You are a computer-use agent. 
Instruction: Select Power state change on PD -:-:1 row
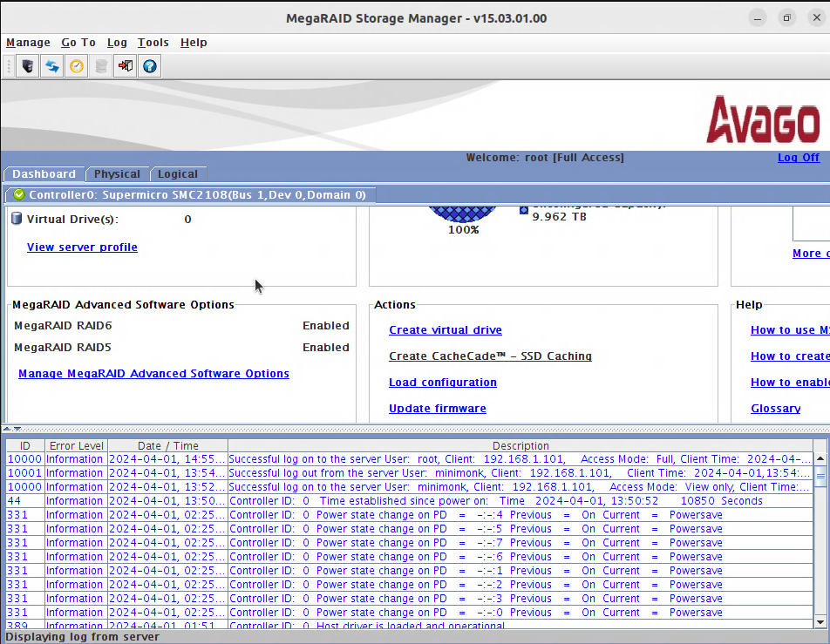point(410,571)
